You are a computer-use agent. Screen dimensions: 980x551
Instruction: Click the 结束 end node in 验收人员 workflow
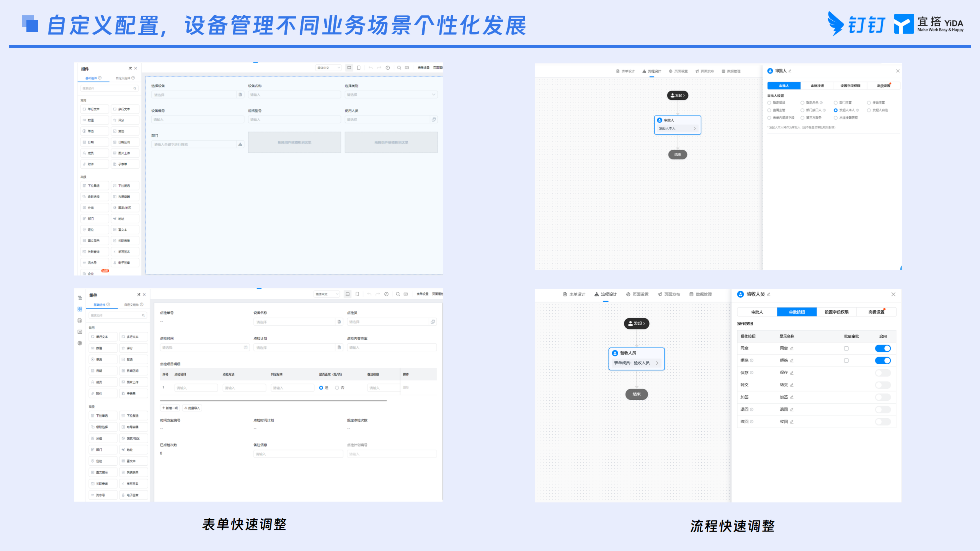pos(637,394)
